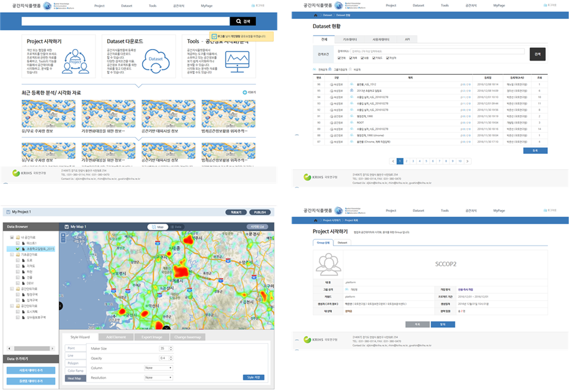Viewport: 570px width, 392px height.
Task: Open the 유/무료 주차장 정보 map thumbnail in the upper row
Action: 48,114
